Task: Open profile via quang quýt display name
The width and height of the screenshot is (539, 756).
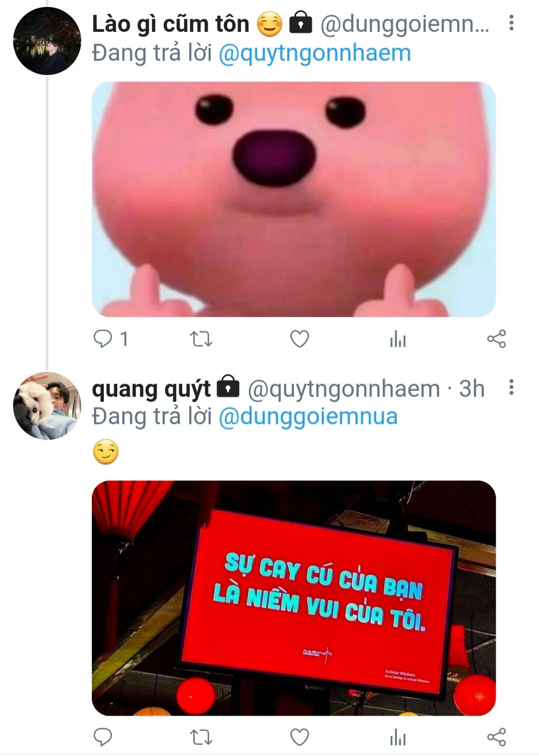Action: pos(151,389)
